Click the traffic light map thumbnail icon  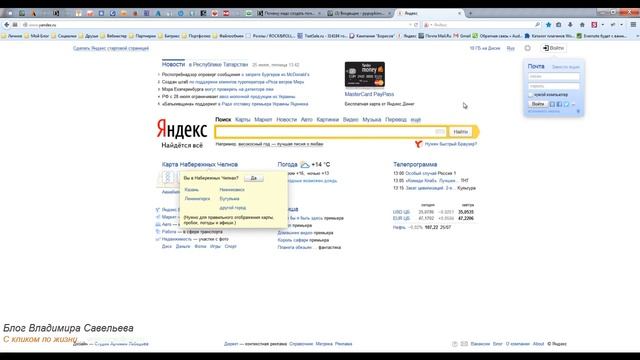[167, 178]
